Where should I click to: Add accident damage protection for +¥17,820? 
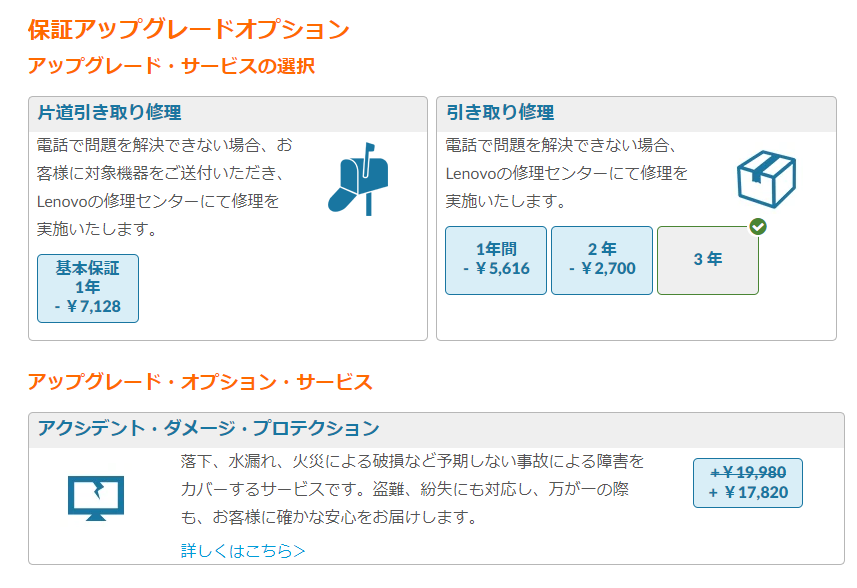tap(748, 483)
